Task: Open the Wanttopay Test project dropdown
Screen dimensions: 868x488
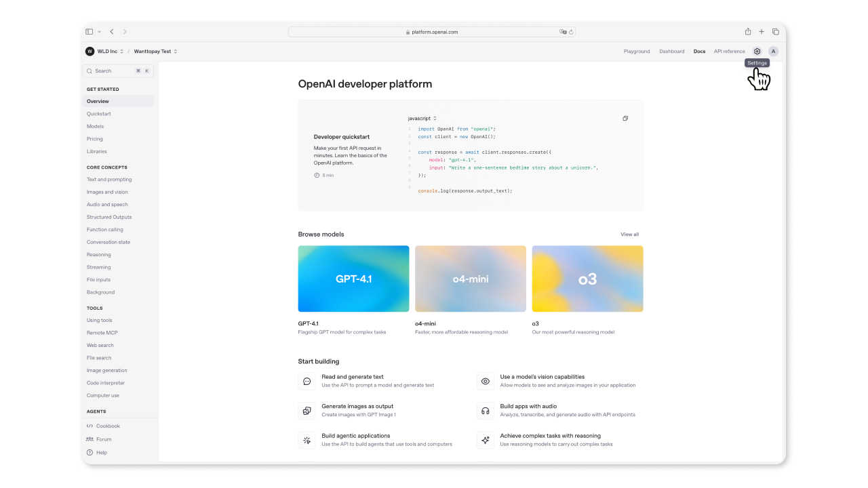Action: [x=155, y=52]
